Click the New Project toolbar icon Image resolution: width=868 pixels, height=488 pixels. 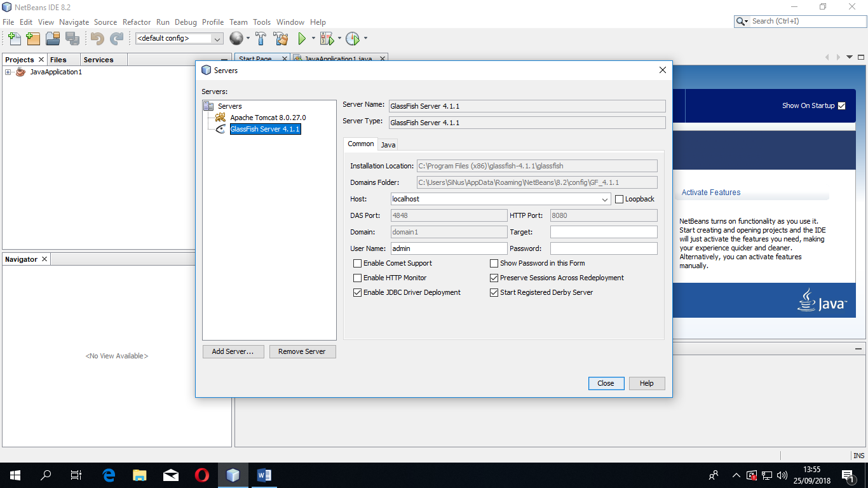(33, 39)
